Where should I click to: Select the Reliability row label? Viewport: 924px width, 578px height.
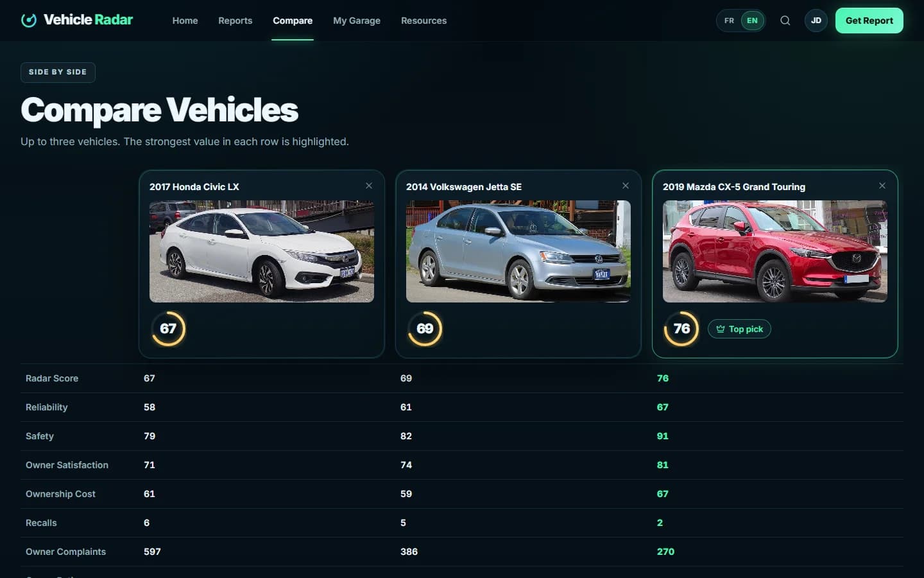click(x=46, y=407)
